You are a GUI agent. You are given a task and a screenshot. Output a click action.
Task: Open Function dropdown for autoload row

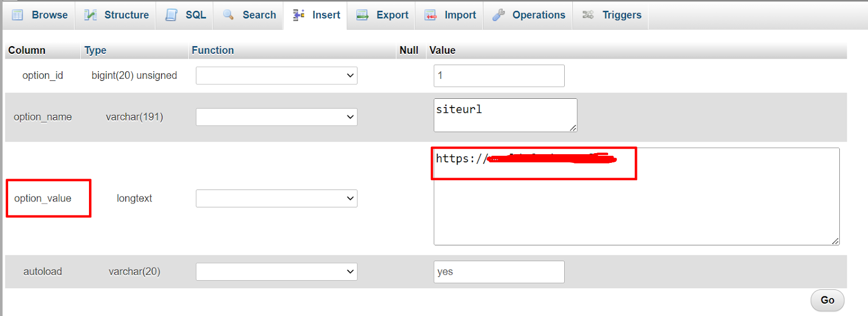pos(276,271)
